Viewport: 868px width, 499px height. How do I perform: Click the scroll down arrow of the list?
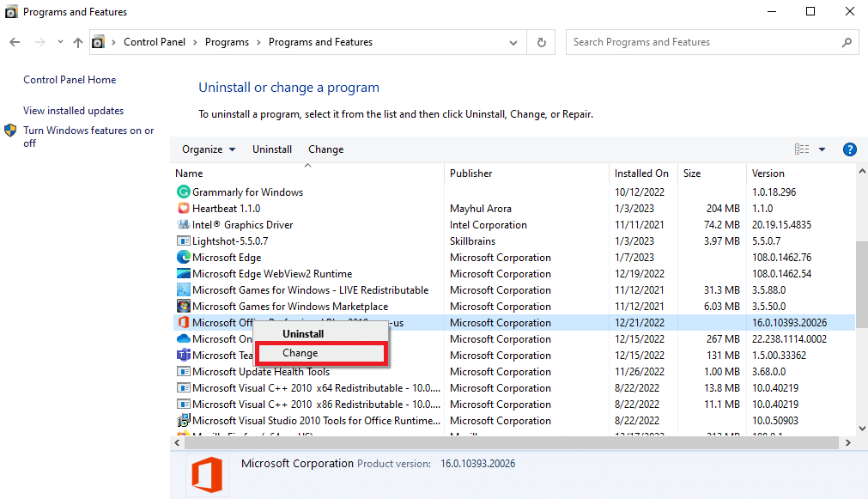[x=861, y=428]
